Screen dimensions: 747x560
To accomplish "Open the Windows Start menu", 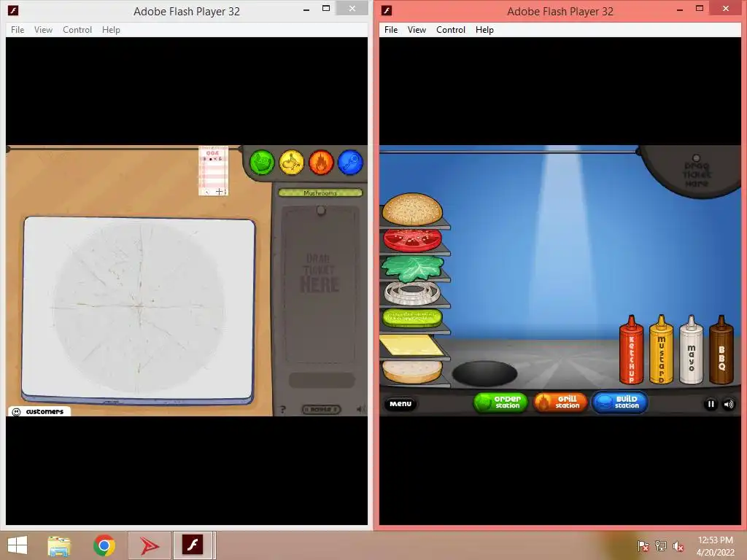I will click(18, 545).
